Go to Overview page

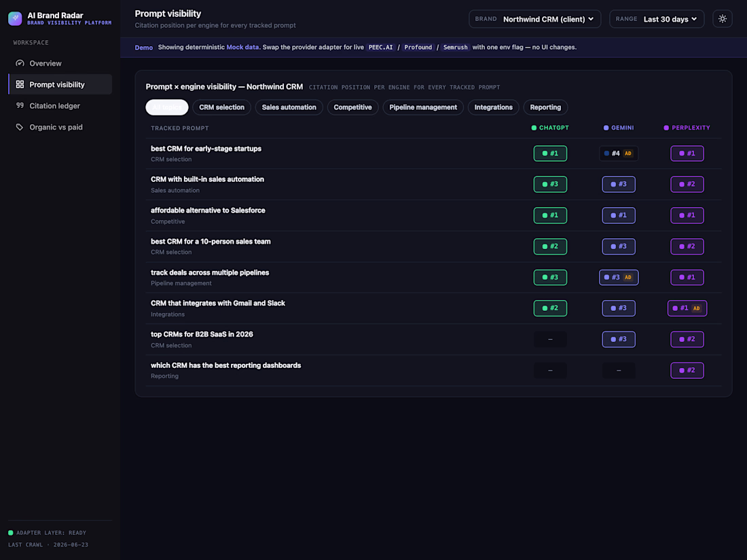point(60,63)
